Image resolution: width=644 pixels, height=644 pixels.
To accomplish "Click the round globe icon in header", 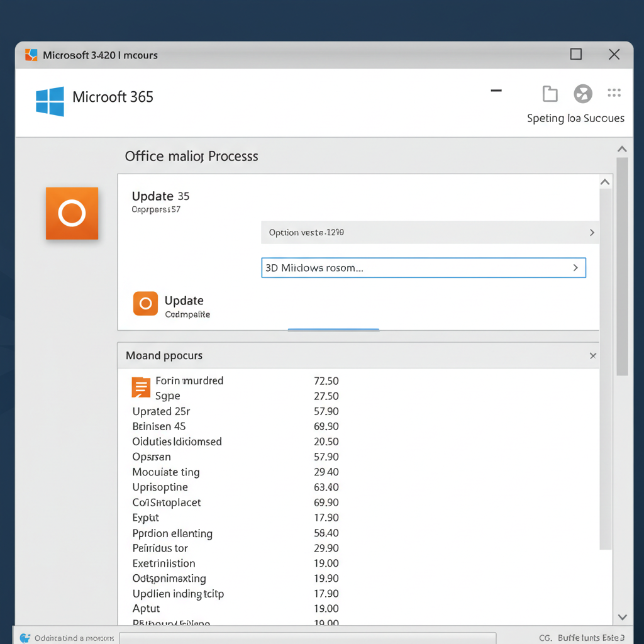I will [583, 94].
